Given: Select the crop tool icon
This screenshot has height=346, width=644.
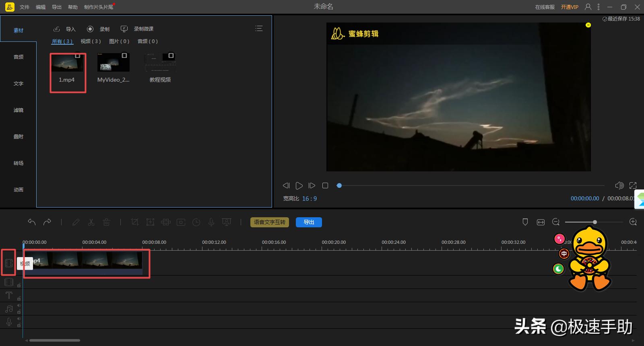Looking at the screenshot, I should coord(135,222).
